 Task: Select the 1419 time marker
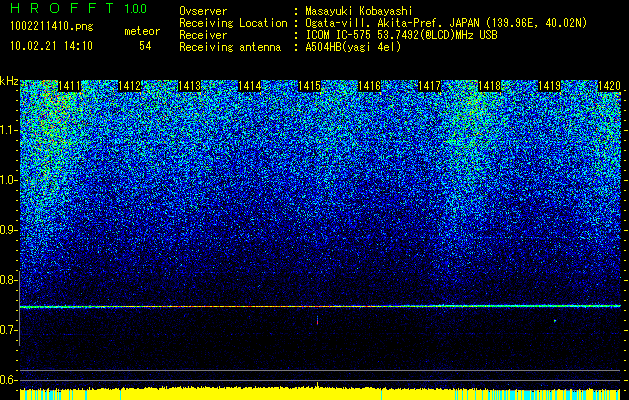click(549, 86)
